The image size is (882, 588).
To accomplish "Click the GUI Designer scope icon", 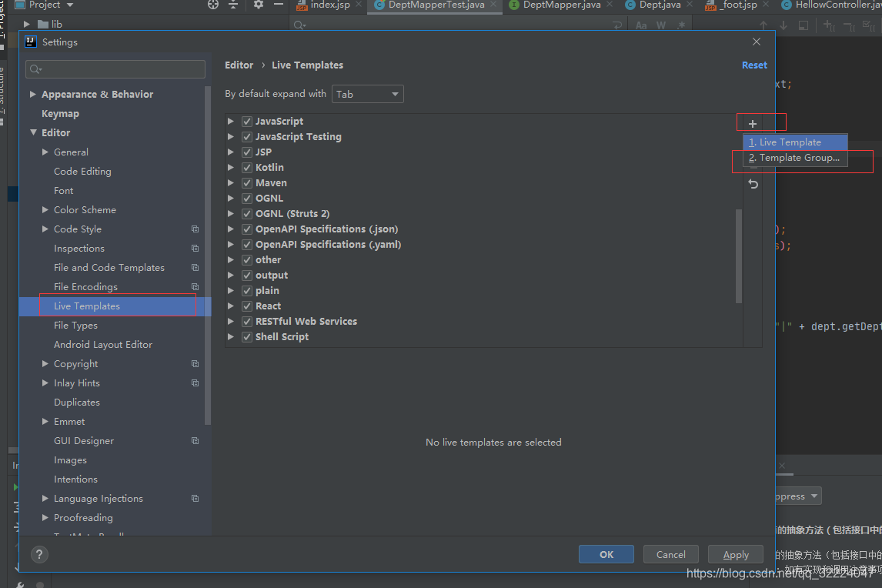I will click(195, 440).
